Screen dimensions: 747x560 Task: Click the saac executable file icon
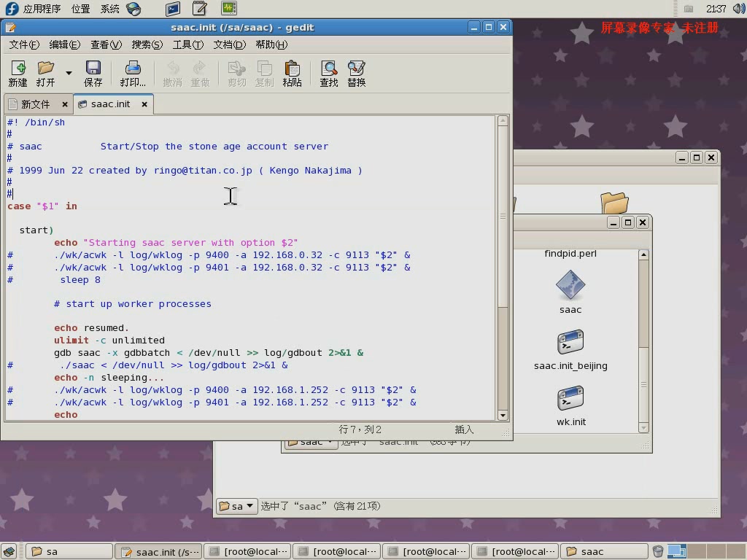(x=570, y=285)
